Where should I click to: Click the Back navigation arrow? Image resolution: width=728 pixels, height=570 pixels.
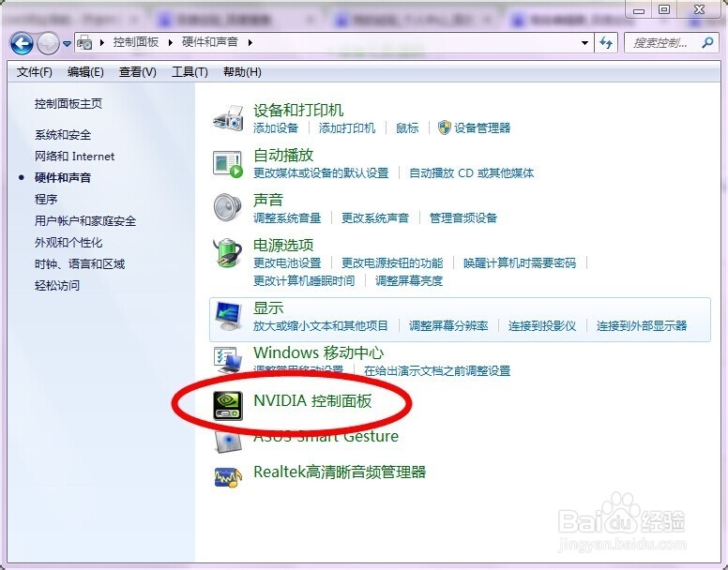tap(22, 44)
